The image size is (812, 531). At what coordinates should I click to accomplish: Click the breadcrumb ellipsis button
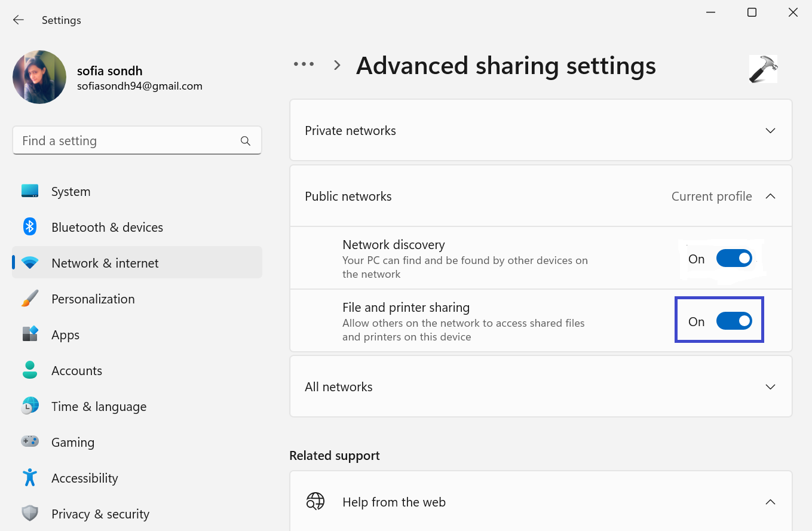coord(304,65)
